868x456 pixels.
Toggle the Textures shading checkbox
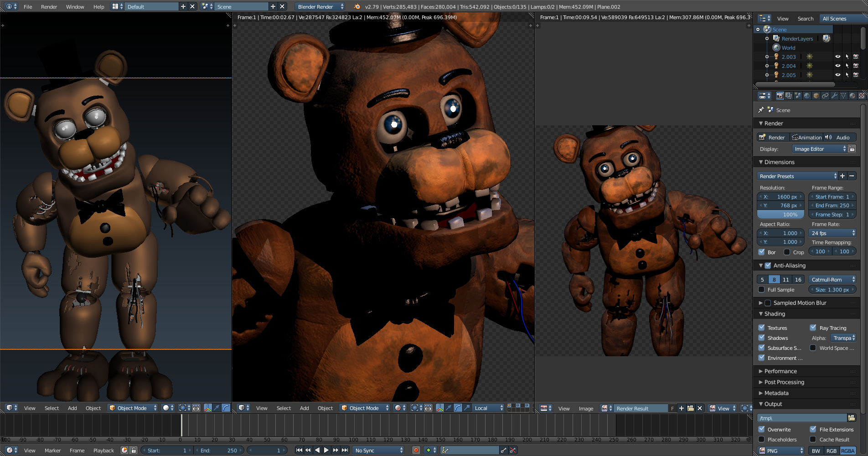click(x=761, y=328)
